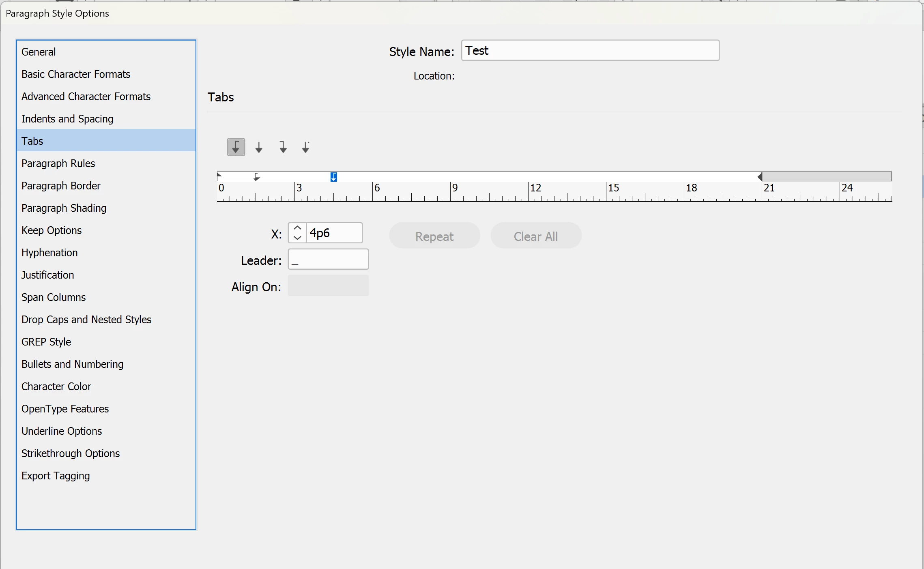Open the Paragraph Shading section
924x569 pixels.
64,208
